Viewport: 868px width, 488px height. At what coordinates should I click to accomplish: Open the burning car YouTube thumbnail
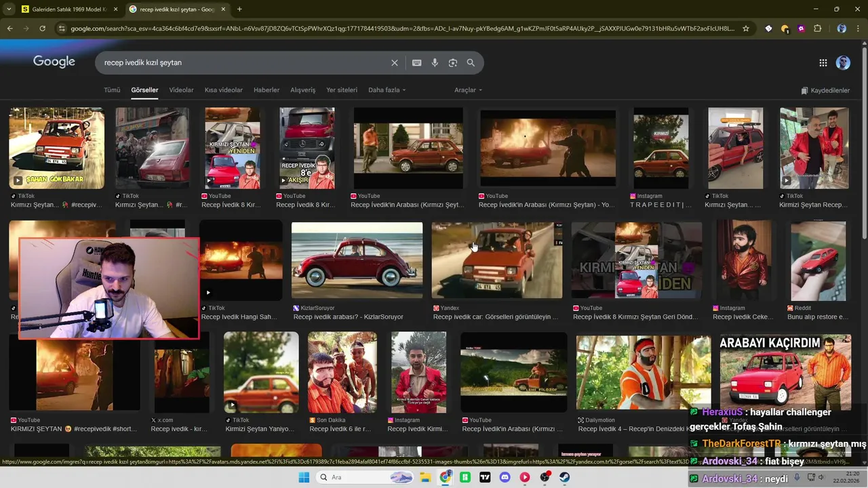548,148
